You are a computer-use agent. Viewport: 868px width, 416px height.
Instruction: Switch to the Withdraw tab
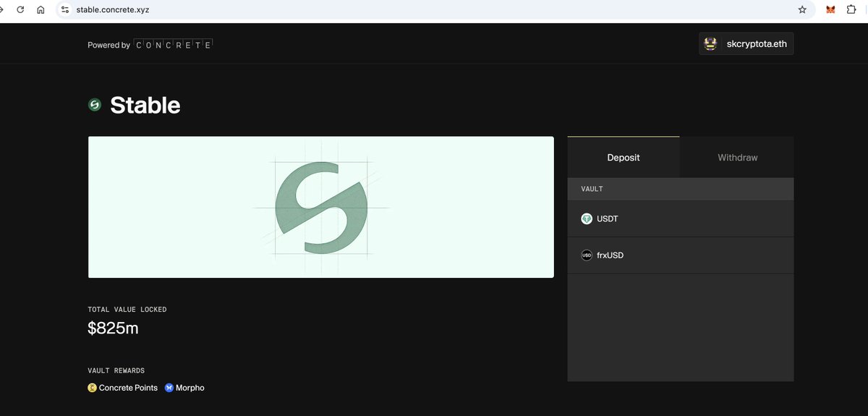(x=737, y=157)
